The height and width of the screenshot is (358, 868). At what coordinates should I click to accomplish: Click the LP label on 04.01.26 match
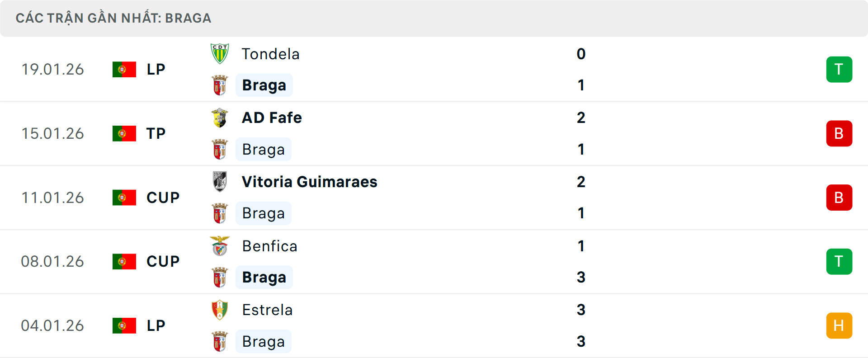156,326
